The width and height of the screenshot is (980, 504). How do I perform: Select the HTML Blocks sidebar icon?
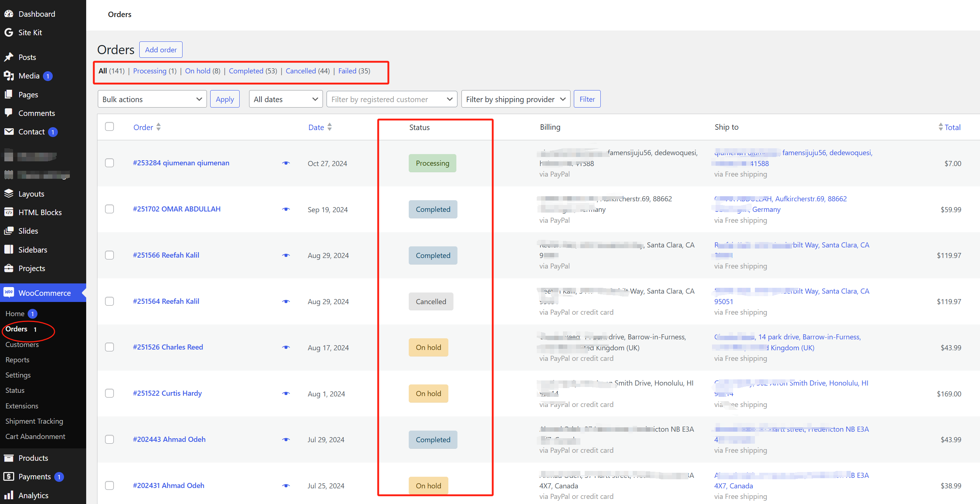(x=9, y=212)
